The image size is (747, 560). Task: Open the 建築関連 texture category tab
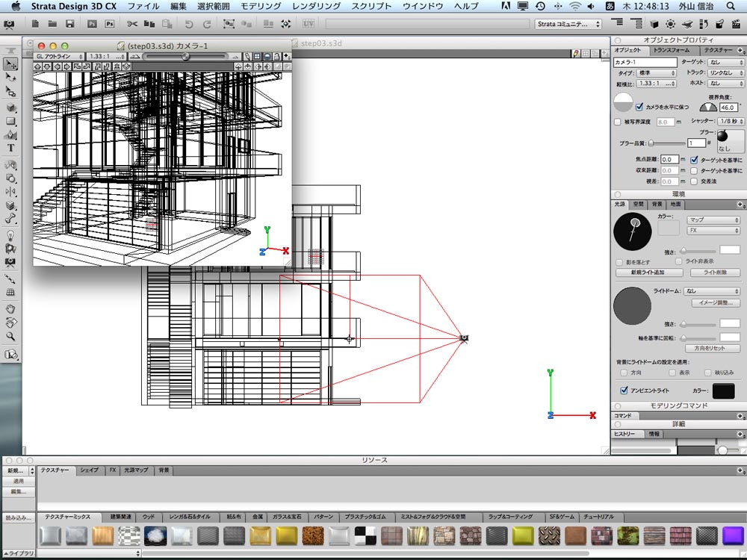point(120,517)
